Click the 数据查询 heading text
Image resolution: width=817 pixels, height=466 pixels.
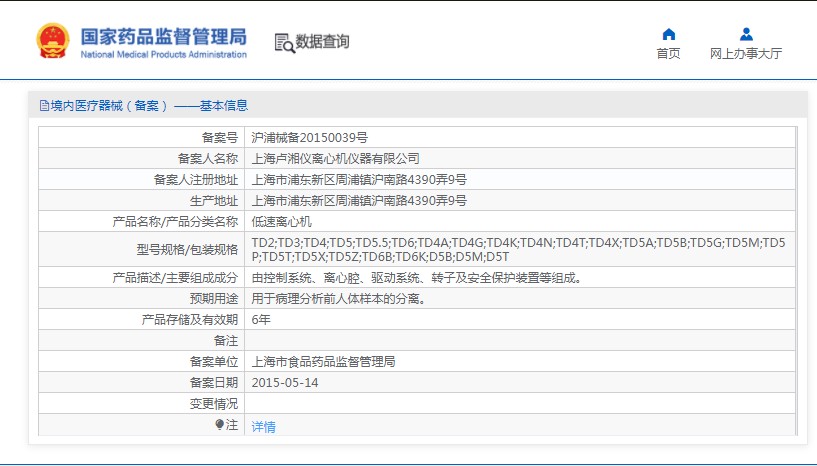(323, 42)
